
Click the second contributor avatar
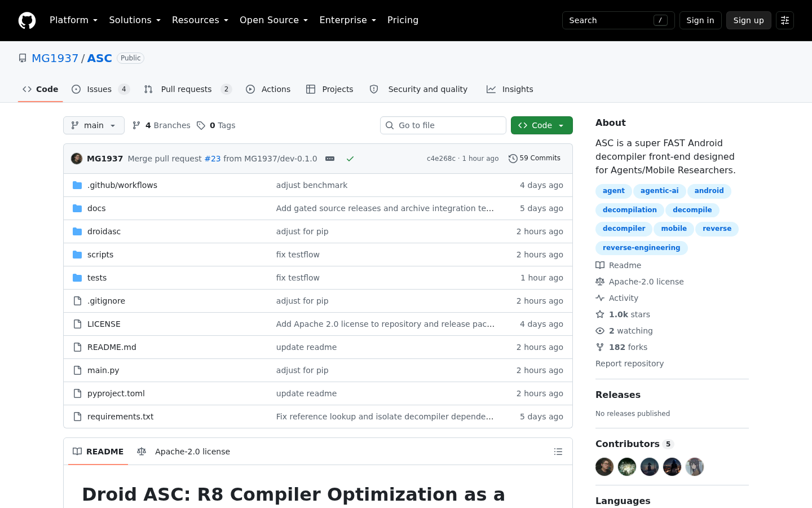tap(627, 467)
